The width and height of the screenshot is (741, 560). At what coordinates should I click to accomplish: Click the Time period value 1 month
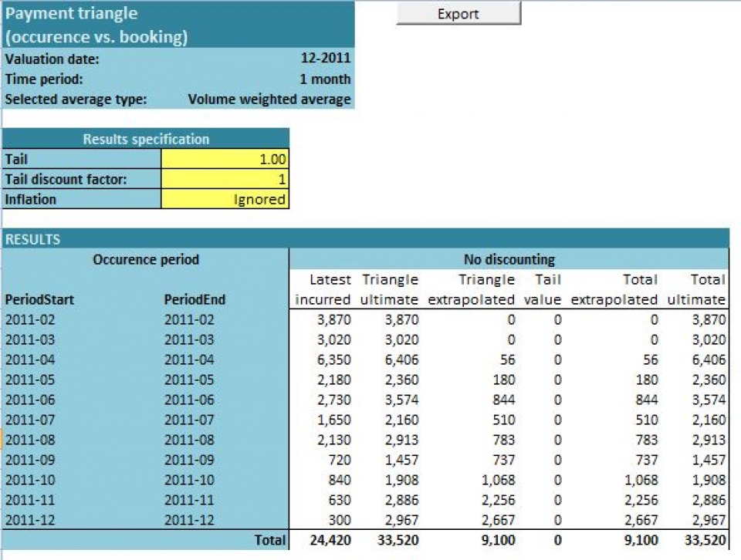[x=325, y=79]
